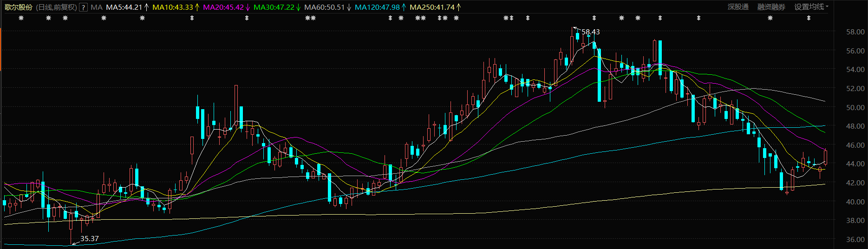Expand the 设置均线 dropdown
This screenshot has height=249, width=868.
point(811,7)
